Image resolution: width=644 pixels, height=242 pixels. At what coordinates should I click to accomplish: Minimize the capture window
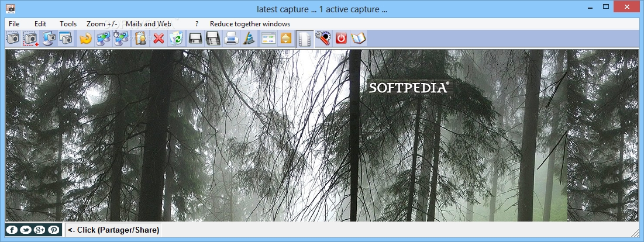pos(590,6)
